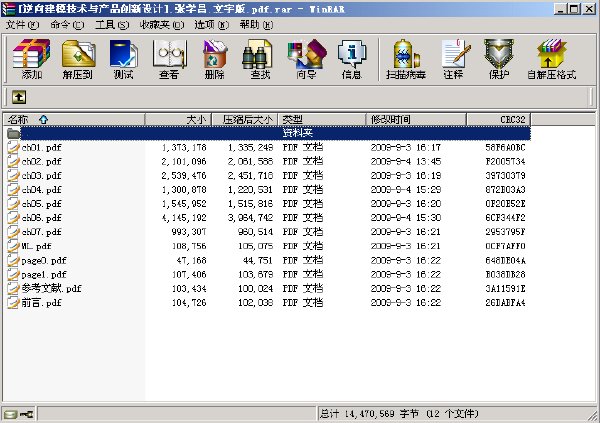Sort by 类型 column header

pos(323,119)
